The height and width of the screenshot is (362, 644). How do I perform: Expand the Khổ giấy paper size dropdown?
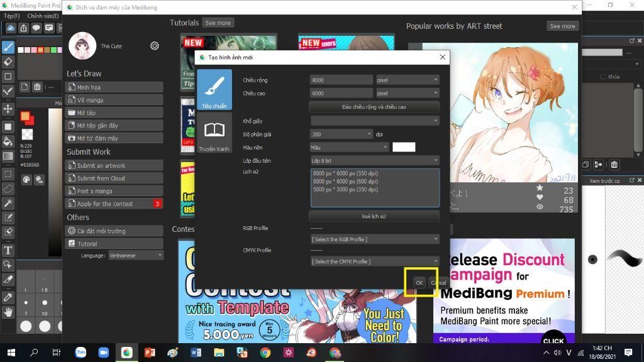click(x=375, y=121)
